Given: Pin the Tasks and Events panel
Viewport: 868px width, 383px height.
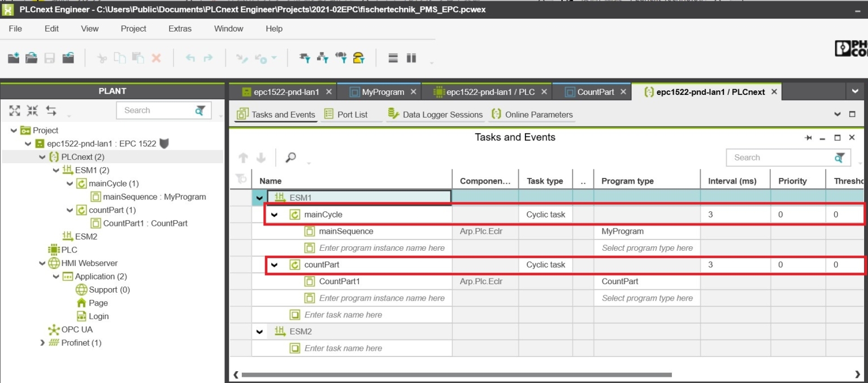Looking at the screenshot, I should click(808, 138).
